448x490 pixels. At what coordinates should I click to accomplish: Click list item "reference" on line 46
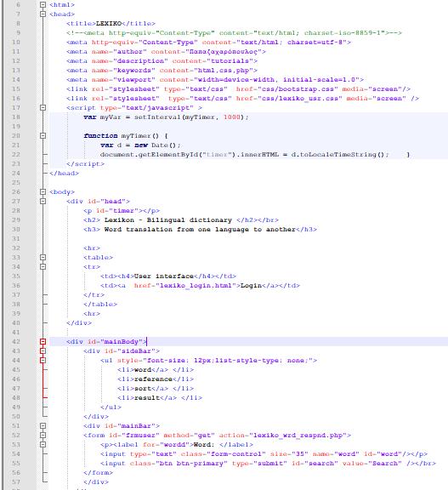click(153, 379)
